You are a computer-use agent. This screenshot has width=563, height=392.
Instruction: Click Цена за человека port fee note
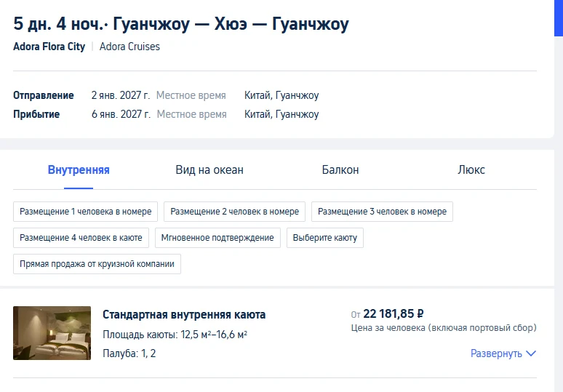(x=444, y=328)
